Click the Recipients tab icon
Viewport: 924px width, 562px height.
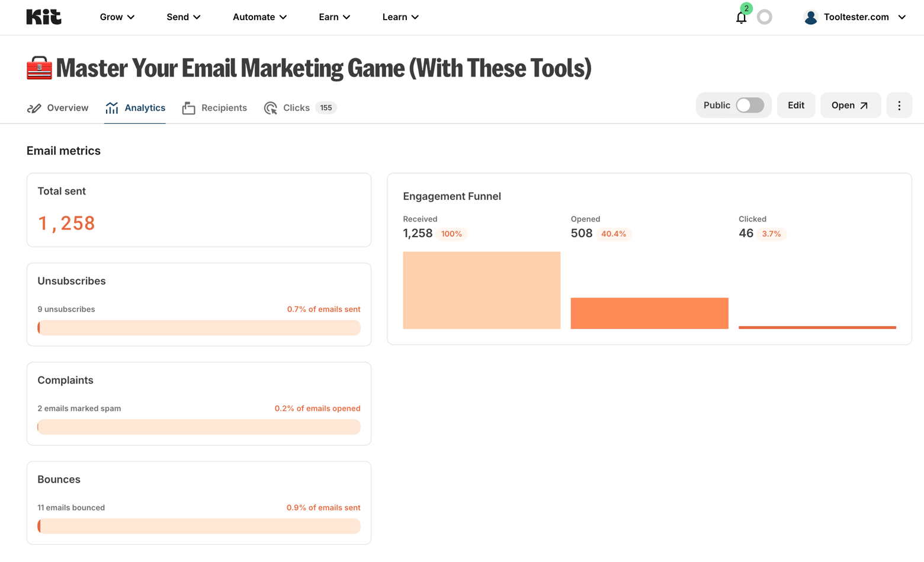click(x=189, y=108)
